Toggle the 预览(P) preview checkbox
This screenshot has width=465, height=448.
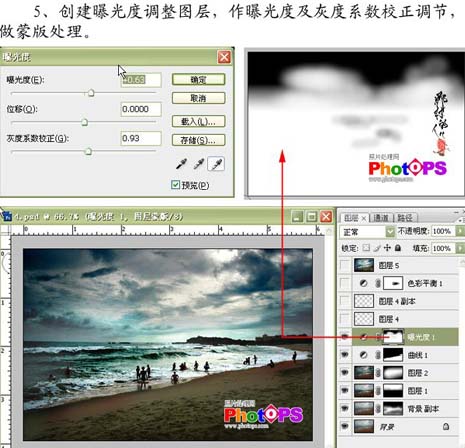point(175,185)
